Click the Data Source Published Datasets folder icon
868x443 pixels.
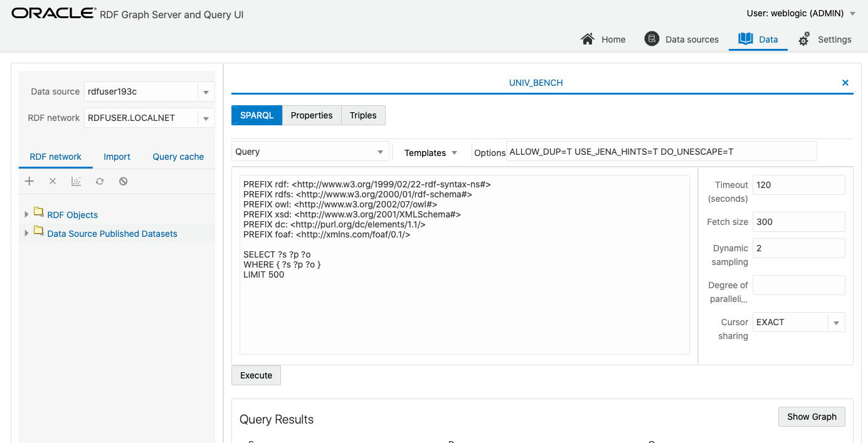pos(38,231)
